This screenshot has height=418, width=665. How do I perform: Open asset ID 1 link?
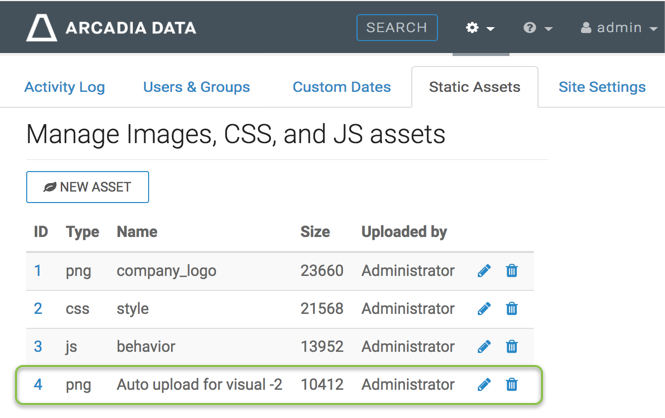point(38,271)
